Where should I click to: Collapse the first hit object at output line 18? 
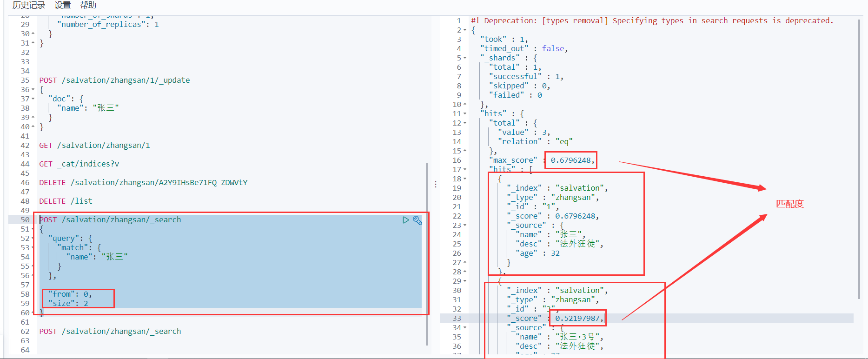465,179
